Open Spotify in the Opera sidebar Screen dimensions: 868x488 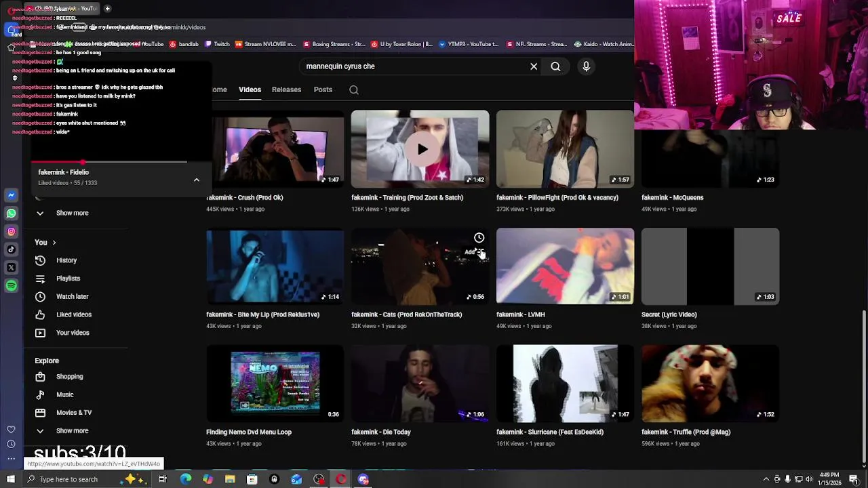click(x=11, y=286)
